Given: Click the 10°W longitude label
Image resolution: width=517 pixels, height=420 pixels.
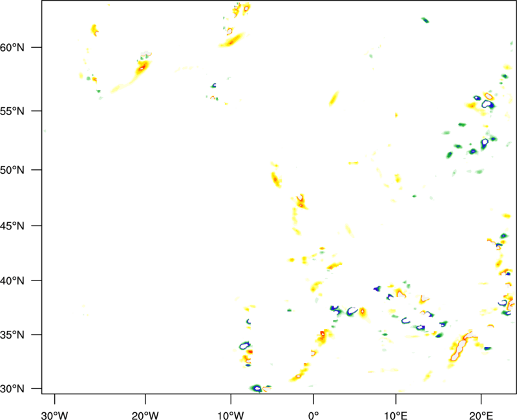Looking at the screenshot, I should pos(231,415).
